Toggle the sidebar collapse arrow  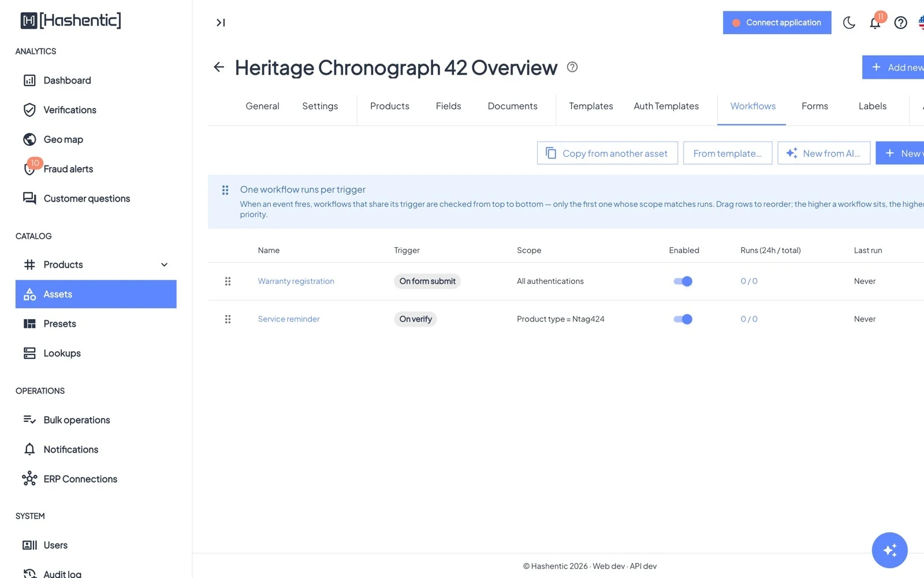221,23
